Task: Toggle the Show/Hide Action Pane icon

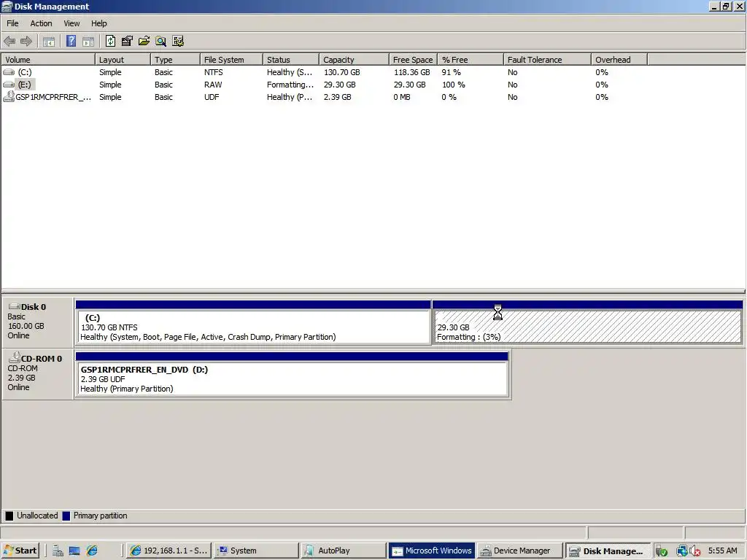Action: coord(88,42)
